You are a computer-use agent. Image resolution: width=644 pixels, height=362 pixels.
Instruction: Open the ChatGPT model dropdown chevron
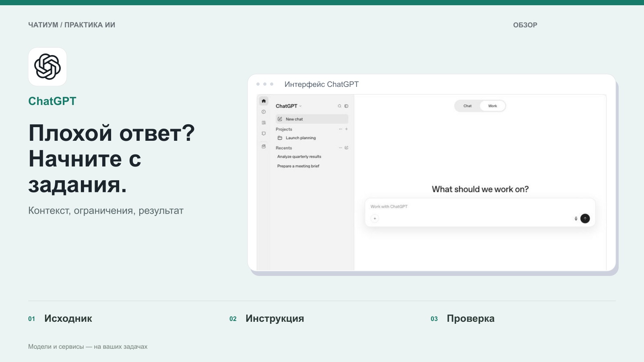coord(300,106)
